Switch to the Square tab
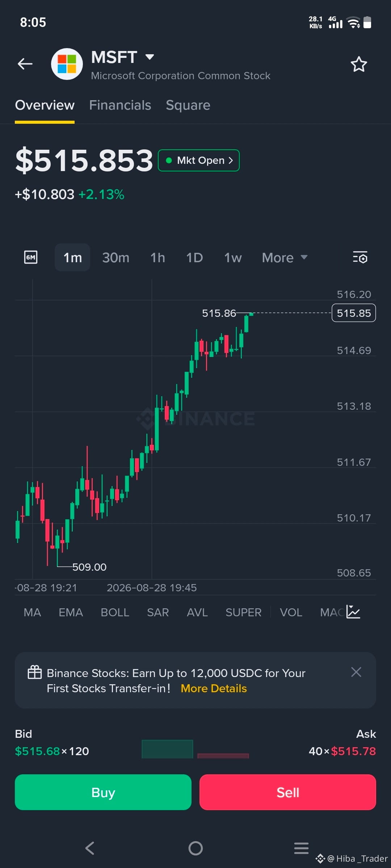The width and height of the screenshot is (391, 868). (x=188, y=105)
